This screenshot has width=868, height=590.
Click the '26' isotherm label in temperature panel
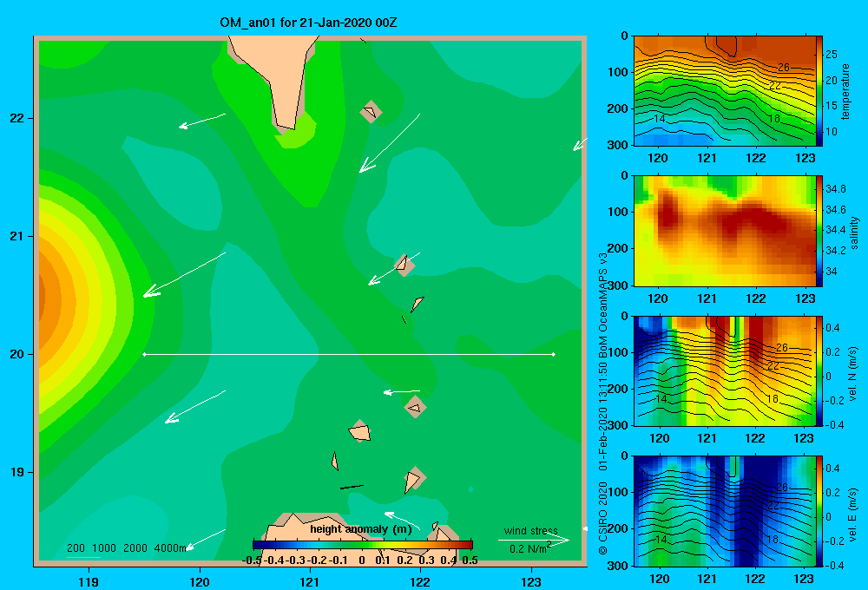point(783,68)
